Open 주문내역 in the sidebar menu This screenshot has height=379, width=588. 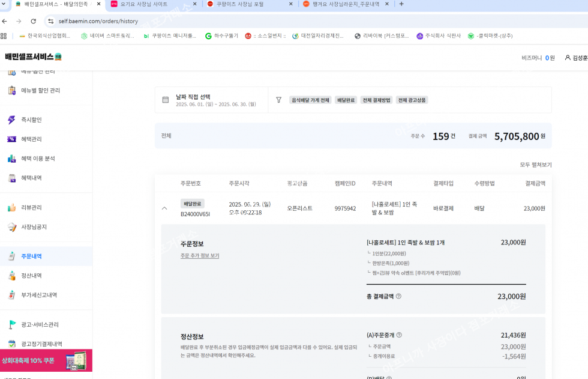[x=31, y=256]
